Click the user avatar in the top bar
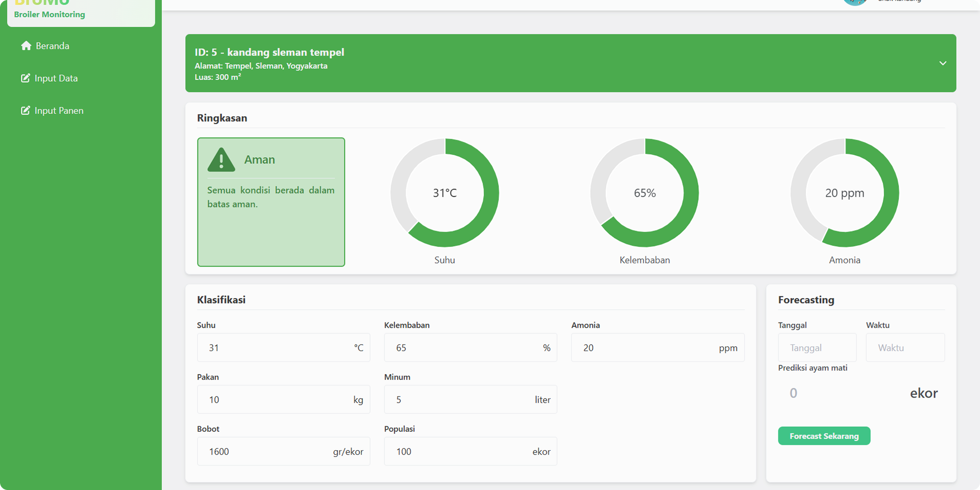The width and height of the screenshot is (980, 490). (855, 2)
